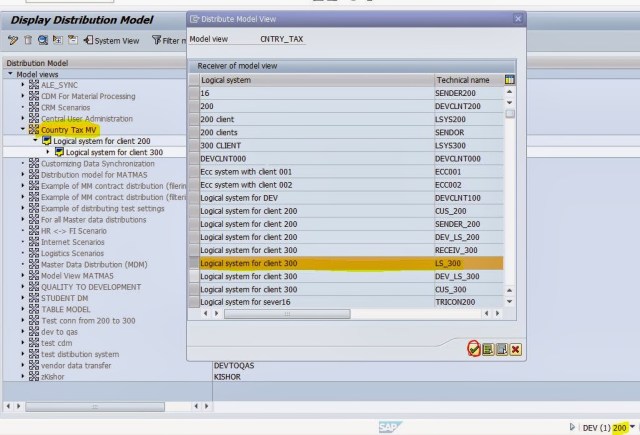Viewport: 640px width, 435px height.
Task: Click the Display/Change pencil toolbar icon
Action: tap(12, 40)
